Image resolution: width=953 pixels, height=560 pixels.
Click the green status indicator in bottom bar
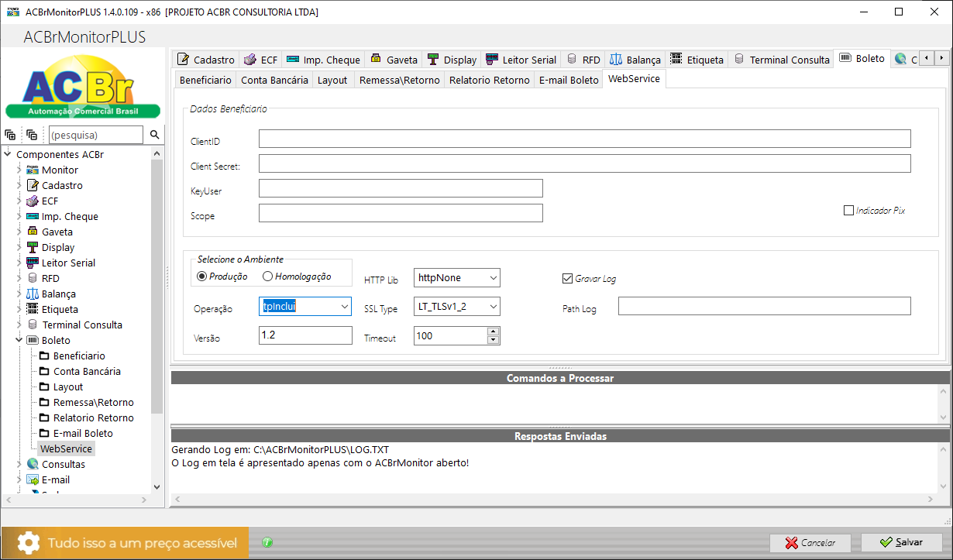pos(267,542)
